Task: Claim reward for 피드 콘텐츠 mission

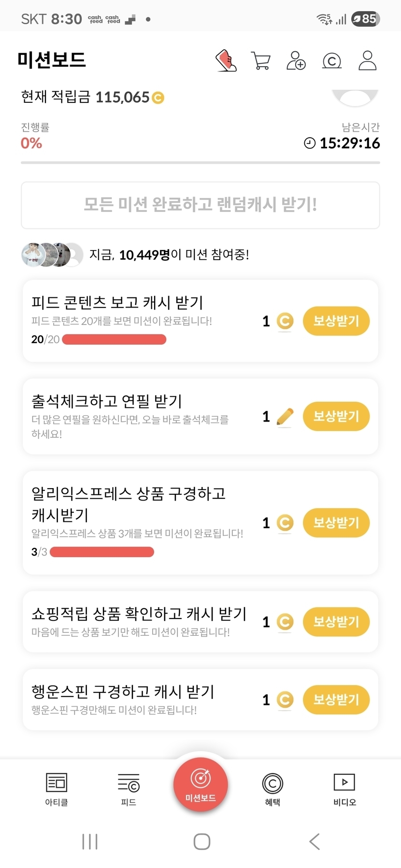Action: tap(336, 321)
